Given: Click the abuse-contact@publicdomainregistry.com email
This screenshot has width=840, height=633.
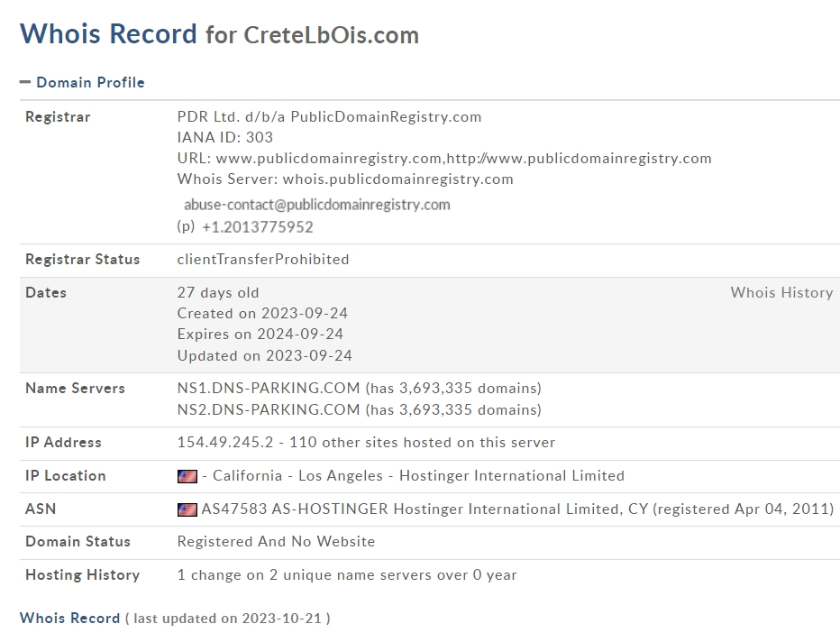Looking at the screenshot, I should click(317, 205).
